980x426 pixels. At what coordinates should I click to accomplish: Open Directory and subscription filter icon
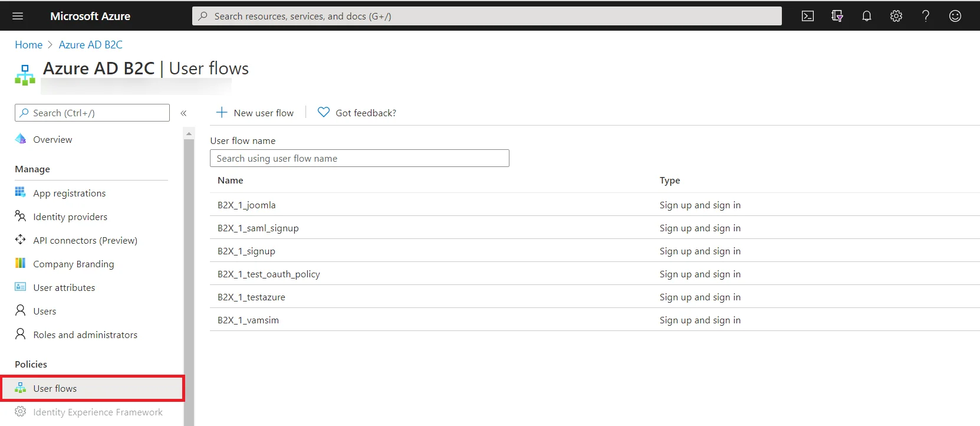[x=837, y=16]
